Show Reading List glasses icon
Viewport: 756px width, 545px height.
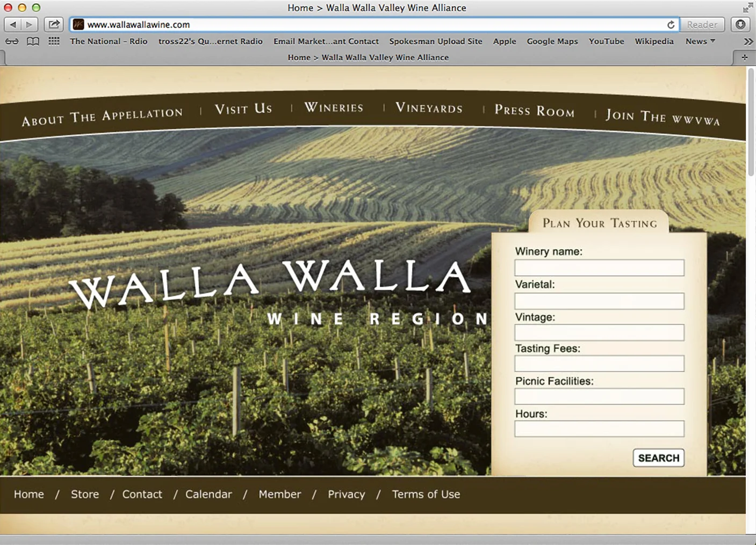[12, 41]
